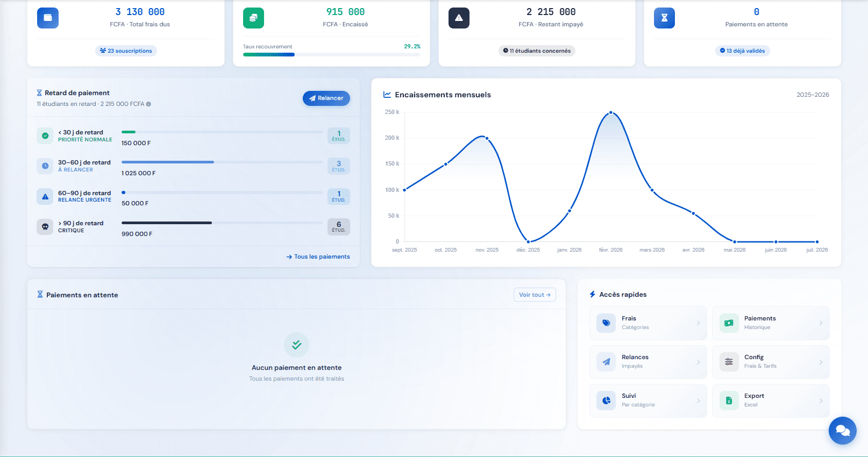Viewport: 868px width, 457px height.
Task: Click the tag icon on the Frais tile
Action: (606, 323)
